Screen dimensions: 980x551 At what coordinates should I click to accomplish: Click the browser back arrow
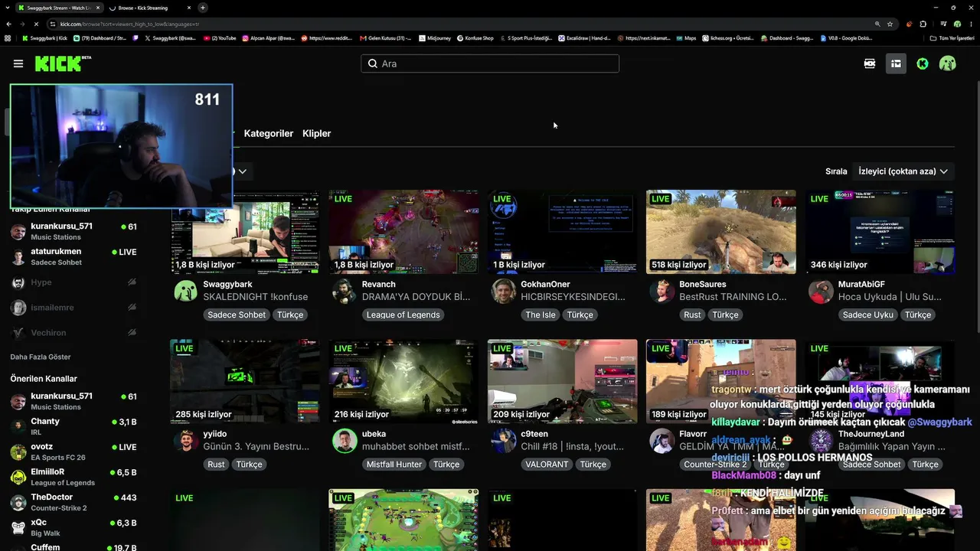point(9,24)
